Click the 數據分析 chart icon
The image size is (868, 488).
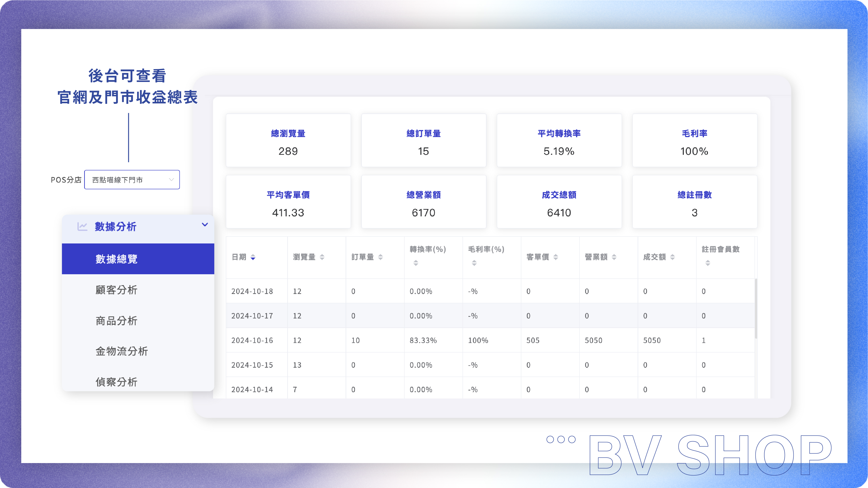pyautogui.click(x=82, y=226)
